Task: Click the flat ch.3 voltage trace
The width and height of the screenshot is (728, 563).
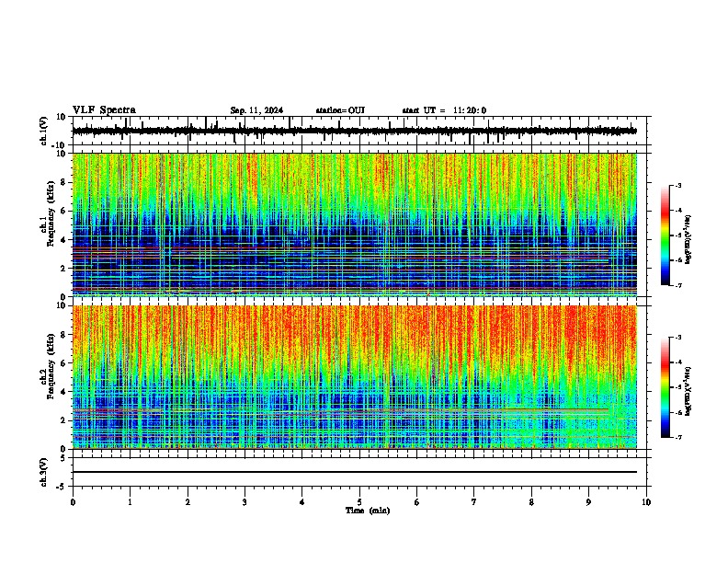Action: click(355, 472)
